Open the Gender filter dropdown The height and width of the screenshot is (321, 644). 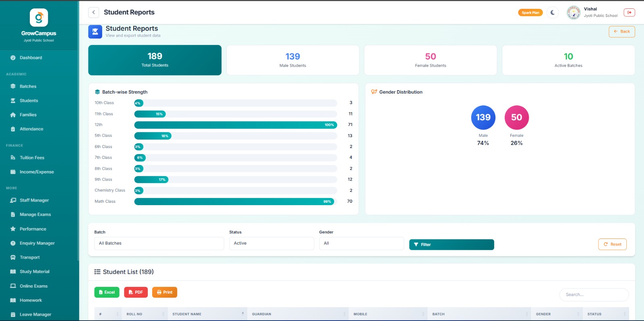pos(361,243)
